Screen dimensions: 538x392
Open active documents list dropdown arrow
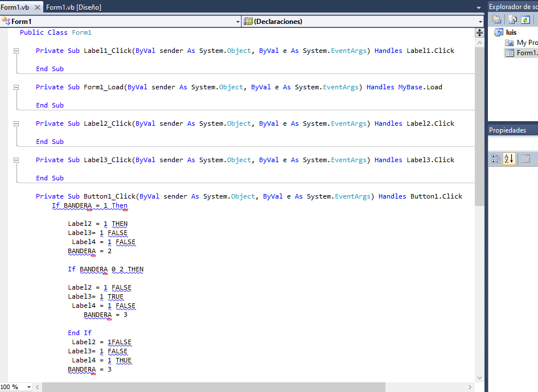pos(479,7)
